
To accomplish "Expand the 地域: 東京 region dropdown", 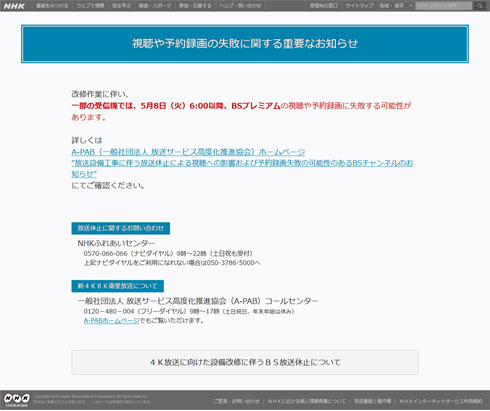I will click(396, 6).
